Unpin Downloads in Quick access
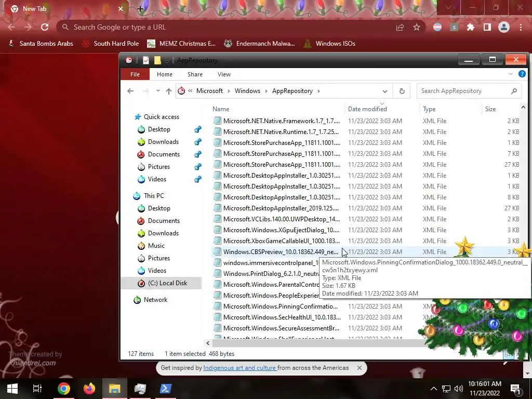 click(x=198, y=142)
